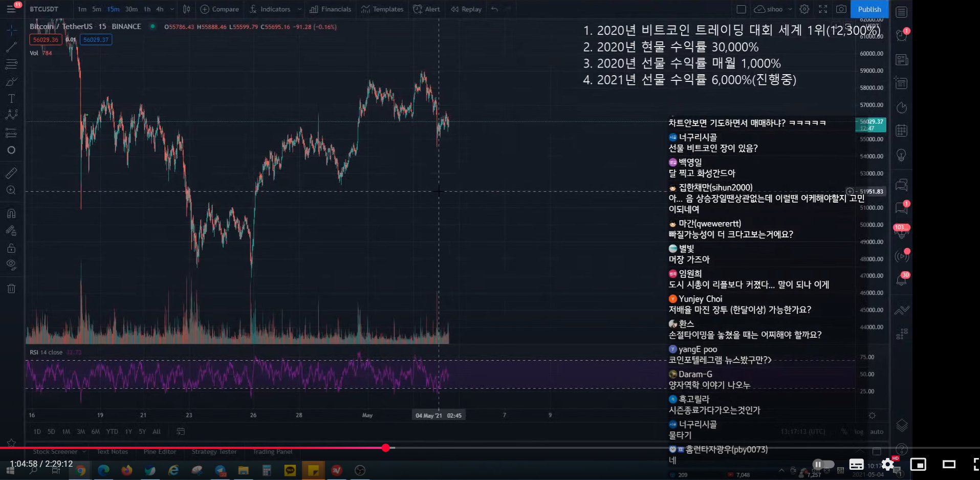Open the Fibonacci/pitchfork tools group
The width and height of the screenshot is (980, 480).
tap(11, 64)
